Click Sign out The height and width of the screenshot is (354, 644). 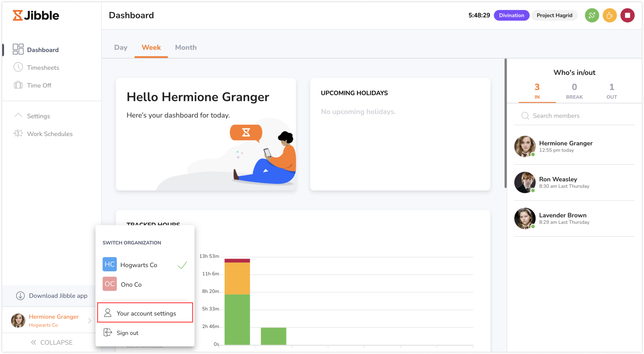pos(127,333)
